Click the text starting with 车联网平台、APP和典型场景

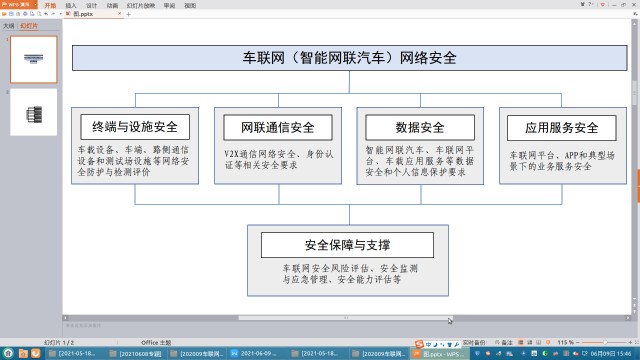pyautogui.click(x=562, y=160)
